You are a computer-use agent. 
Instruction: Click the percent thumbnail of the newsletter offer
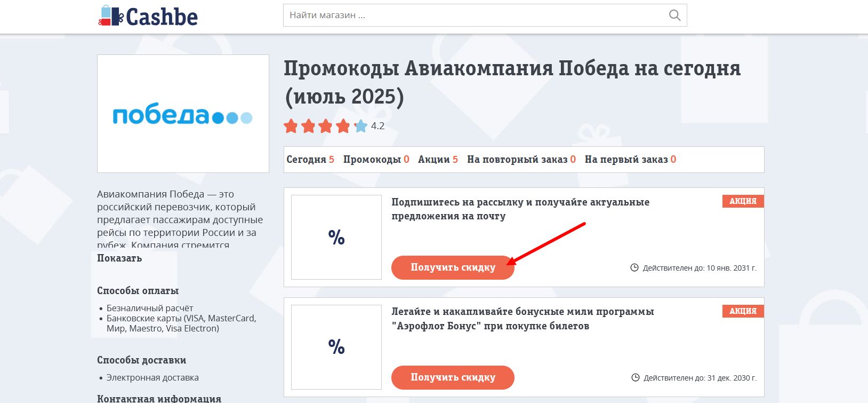click(x=336, y=237)
